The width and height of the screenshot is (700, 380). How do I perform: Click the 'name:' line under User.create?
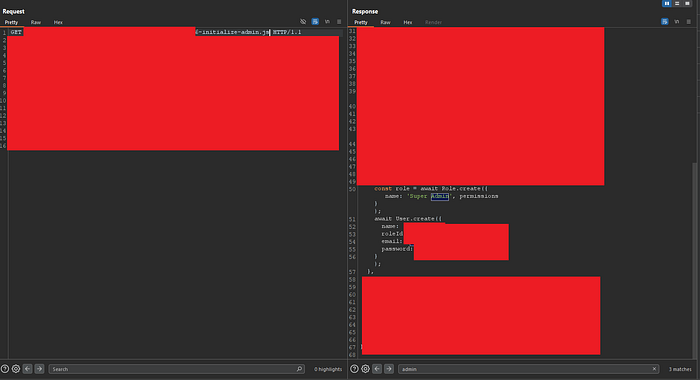tap(390, 226)
